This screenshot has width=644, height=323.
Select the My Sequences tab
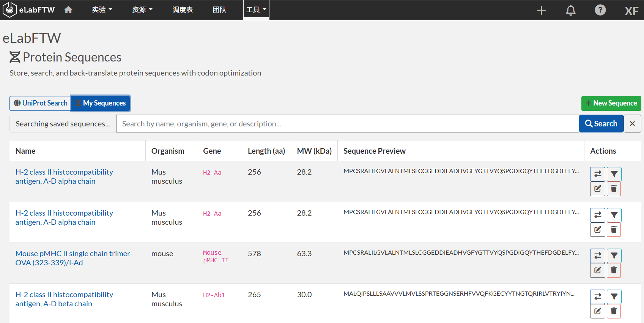(x=101, y=103)
